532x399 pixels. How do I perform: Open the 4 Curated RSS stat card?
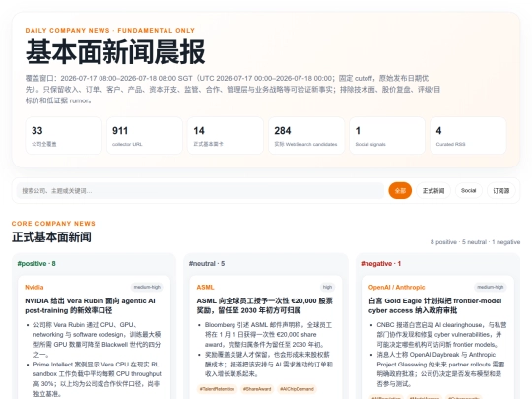(468, 136)
